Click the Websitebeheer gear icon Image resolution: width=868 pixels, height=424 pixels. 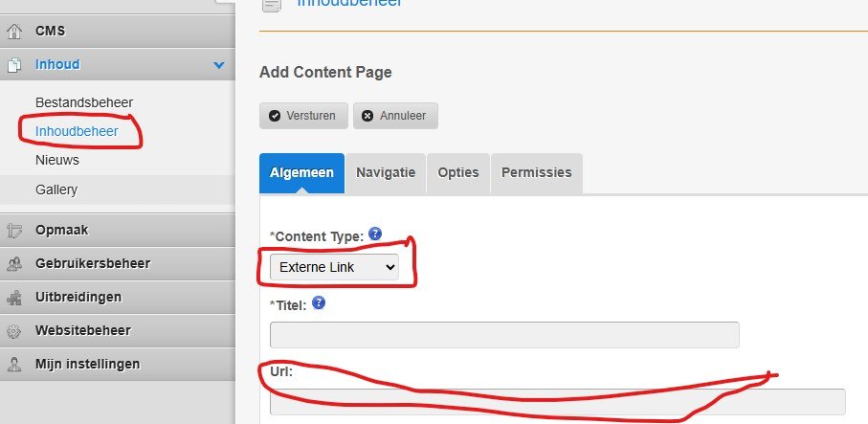14,331
